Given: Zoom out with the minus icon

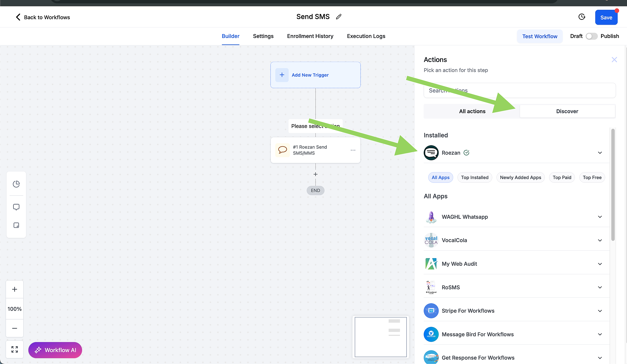Looking at the screenshot, I should [x=15, y=328].
